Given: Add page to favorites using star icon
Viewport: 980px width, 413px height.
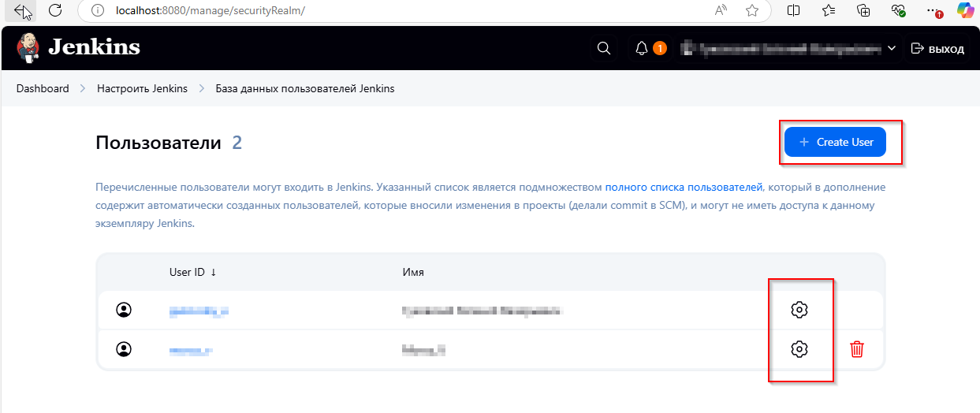Looking at the screenshot, I should tap(752, 10).
